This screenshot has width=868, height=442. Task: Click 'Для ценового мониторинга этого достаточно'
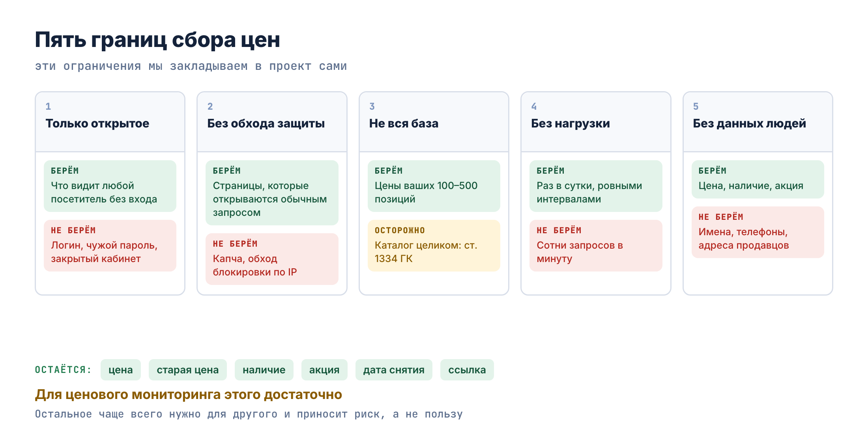click(x=189, y=394)
